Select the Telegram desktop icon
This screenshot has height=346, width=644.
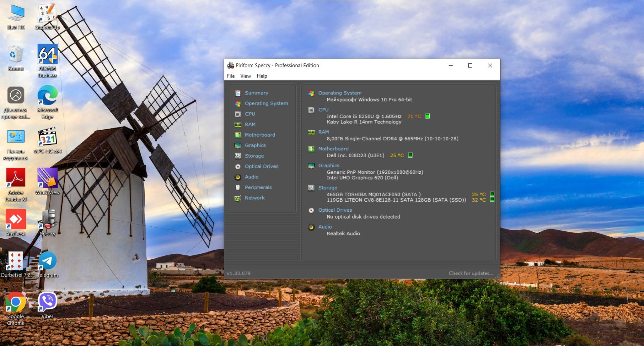click(x=48, y=264)
